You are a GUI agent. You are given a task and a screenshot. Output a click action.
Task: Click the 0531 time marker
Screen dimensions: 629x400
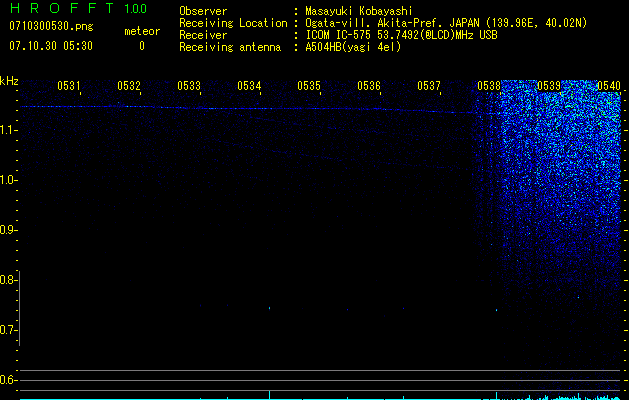[x=69, y=86]
